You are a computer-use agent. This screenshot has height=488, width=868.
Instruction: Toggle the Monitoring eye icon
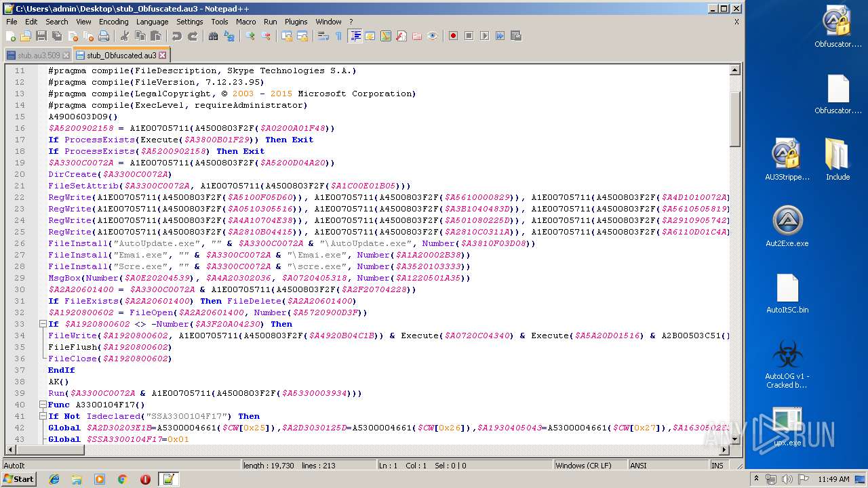pyautogui.click(x=433, y=36)
